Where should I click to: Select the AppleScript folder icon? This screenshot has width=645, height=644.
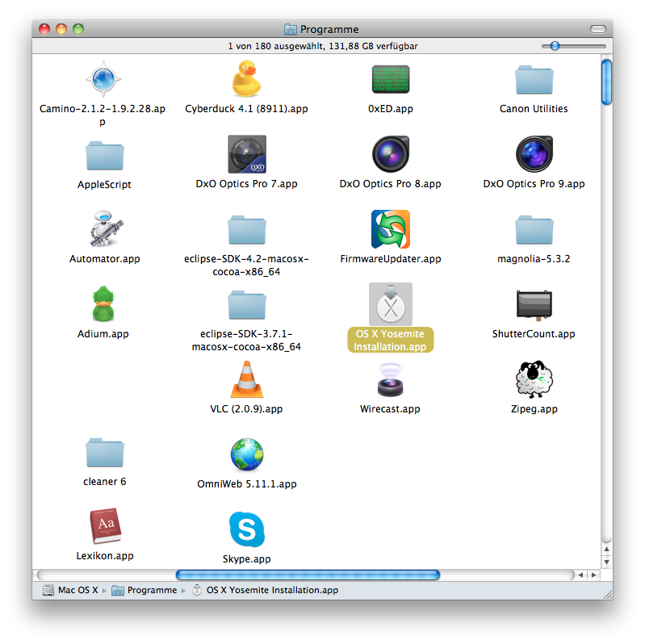coord(104,155)
